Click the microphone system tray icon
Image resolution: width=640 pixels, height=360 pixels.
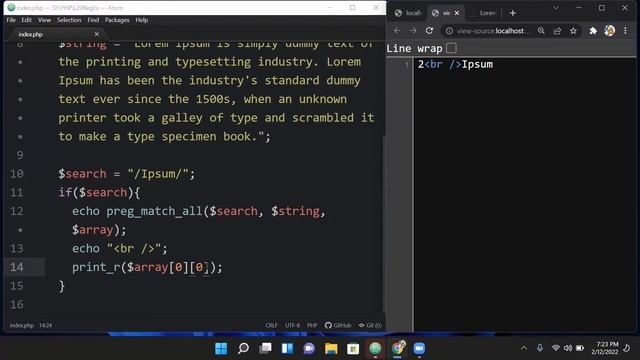coord(540,348)
